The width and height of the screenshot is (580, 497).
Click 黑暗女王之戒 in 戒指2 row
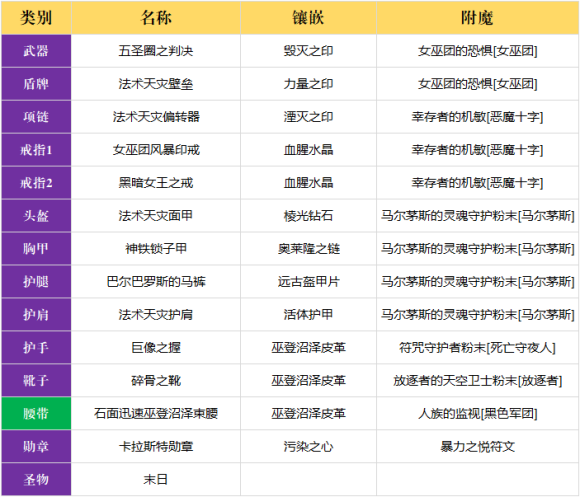156,183
